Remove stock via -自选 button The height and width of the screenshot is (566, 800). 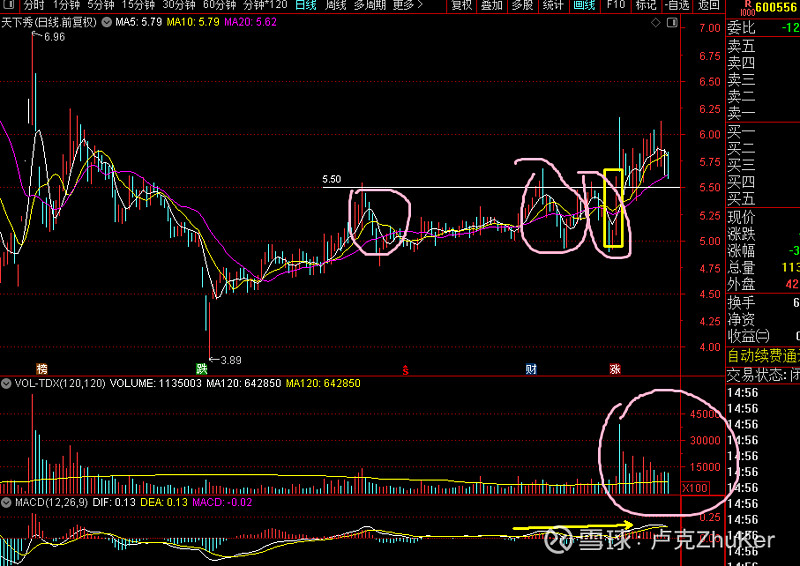[678, 5]
